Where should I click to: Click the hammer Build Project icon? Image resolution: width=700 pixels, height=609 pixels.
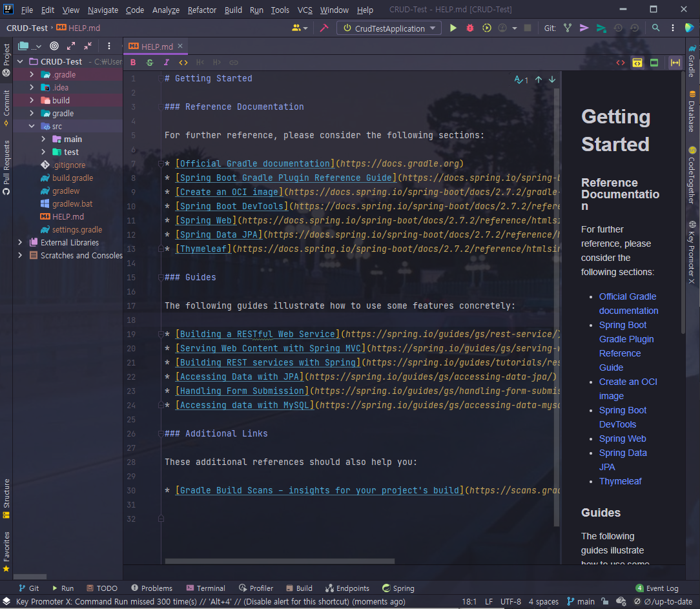[324, 28]
